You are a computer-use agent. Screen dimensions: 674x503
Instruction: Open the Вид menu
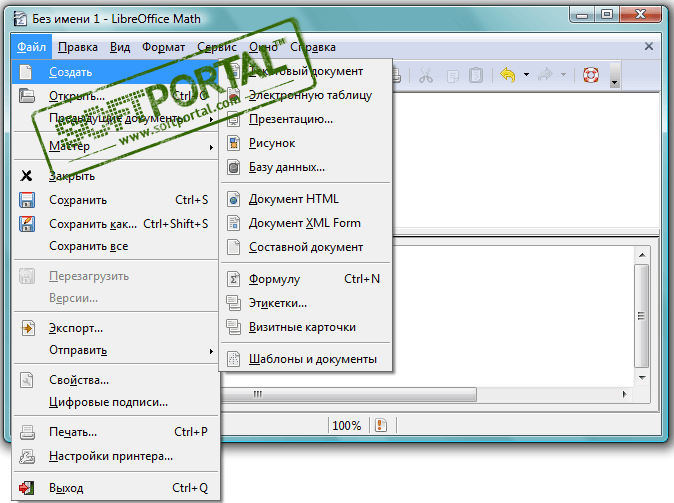click(x=120, y=47)
